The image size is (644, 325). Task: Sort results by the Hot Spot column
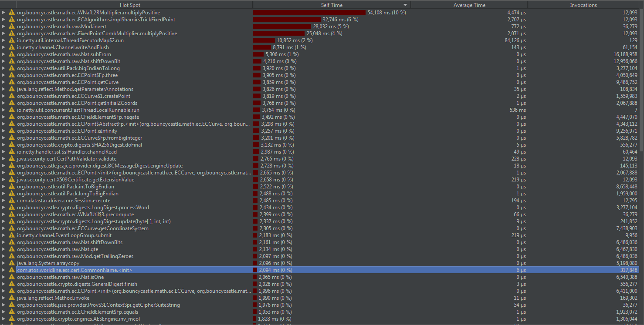coord(129,5)
